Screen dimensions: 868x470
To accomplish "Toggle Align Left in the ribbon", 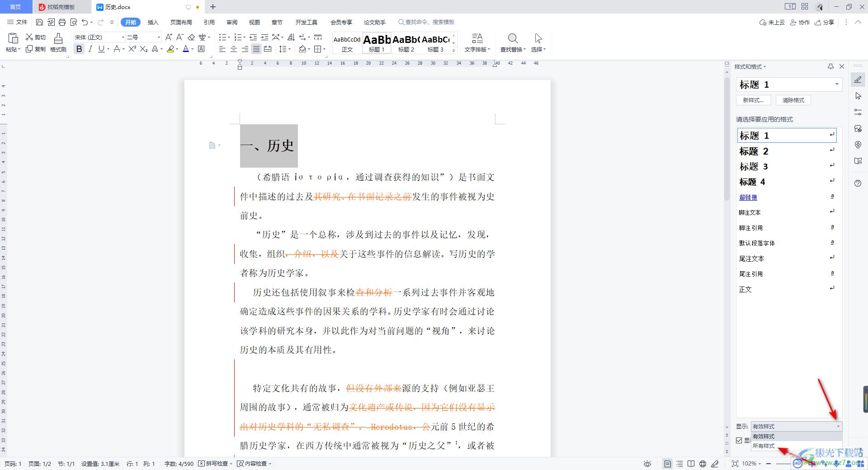I will click(x=222, y=49).
